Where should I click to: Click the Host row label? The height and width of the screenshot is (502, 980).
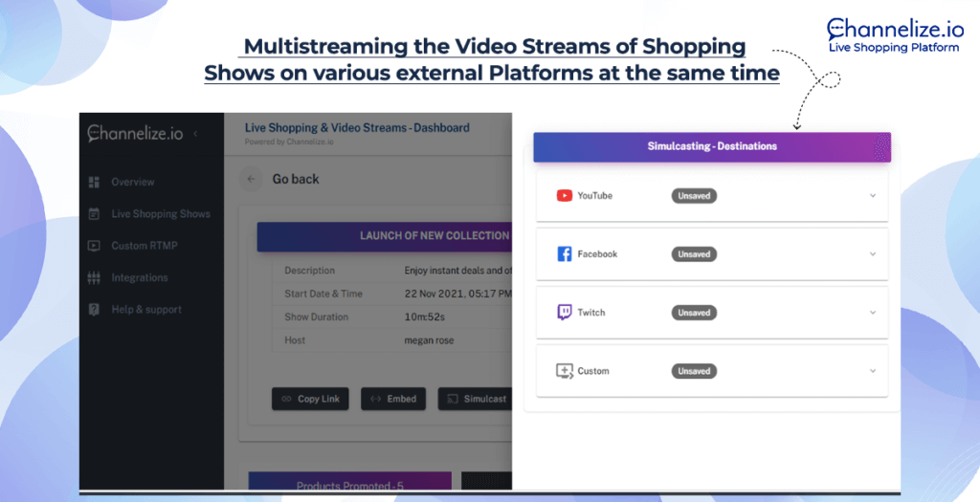click(295, 340)
